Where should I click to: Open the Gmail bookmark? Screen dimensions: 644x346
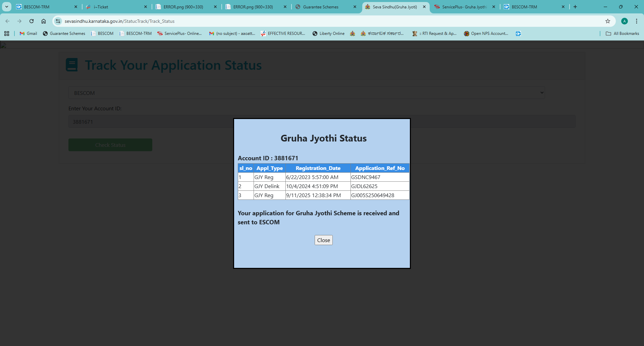[29, 34]
